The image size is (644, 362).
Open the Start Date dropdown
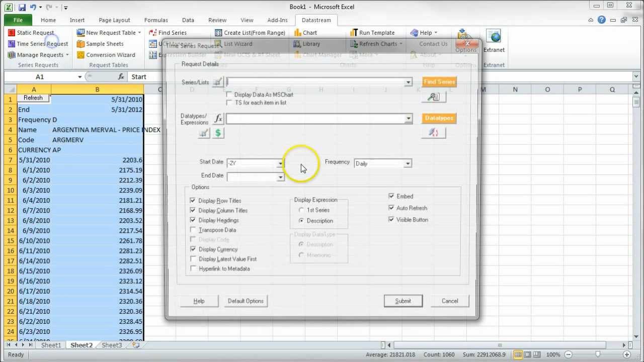click(x=280, y=163)
